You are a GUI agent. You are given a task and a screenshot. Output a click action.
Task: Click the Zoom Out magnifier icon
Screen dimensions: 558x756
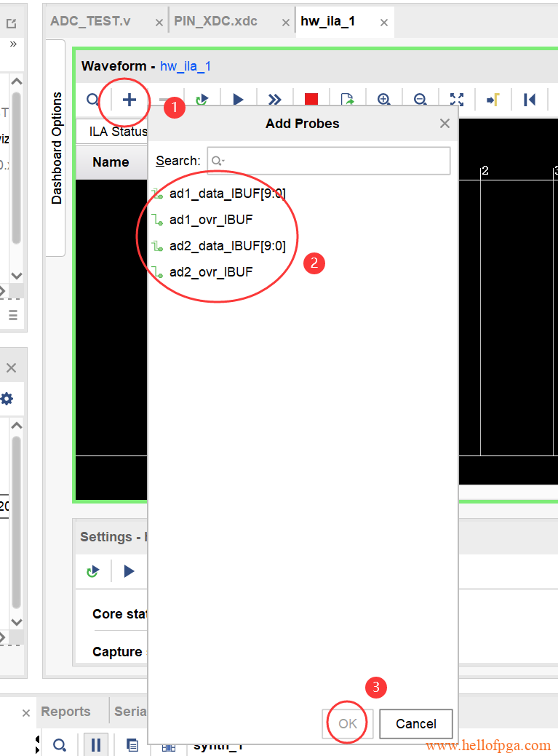click(420, 100)
